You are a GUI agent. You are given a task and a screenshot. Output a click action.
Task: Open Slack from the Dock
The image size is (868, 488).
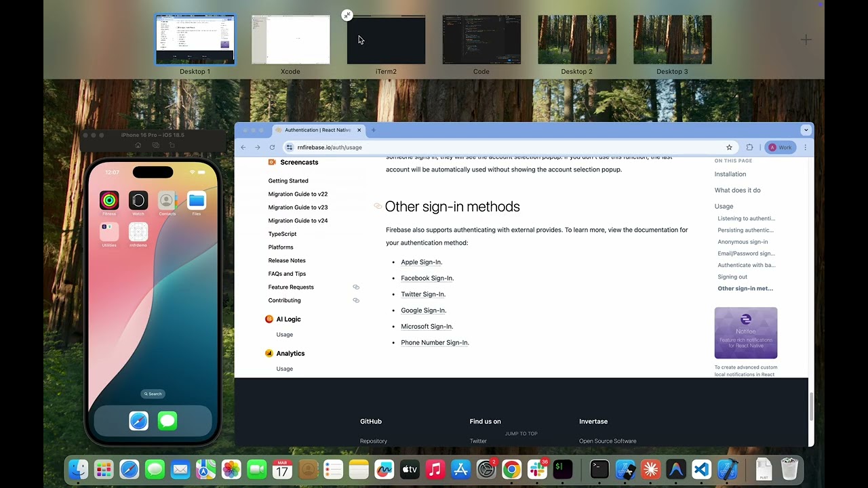537,469
